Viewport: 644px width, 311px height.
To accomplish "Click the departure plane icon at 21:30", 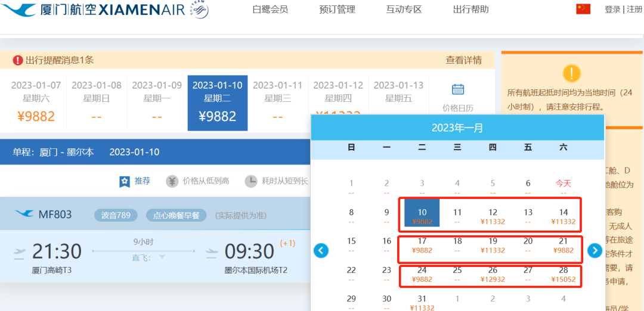I will (x=19, y=254).
